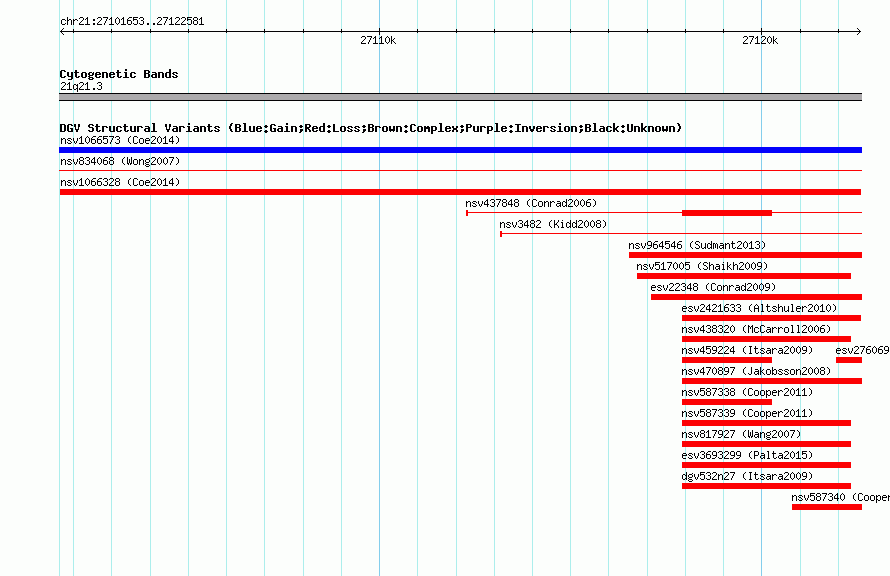Image resolution: width=890 pixels, height=576 pixels.
Task: Select the short esv276069 red bar
Action: pos(849,360)
